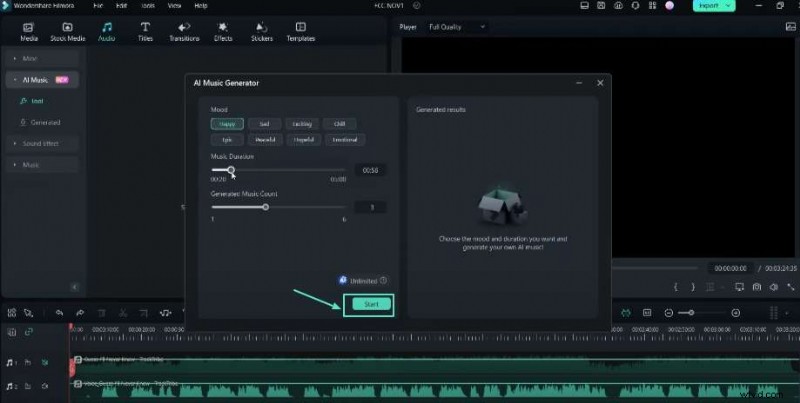
Task: Select the Chill mood
Action: click(340, 124)
